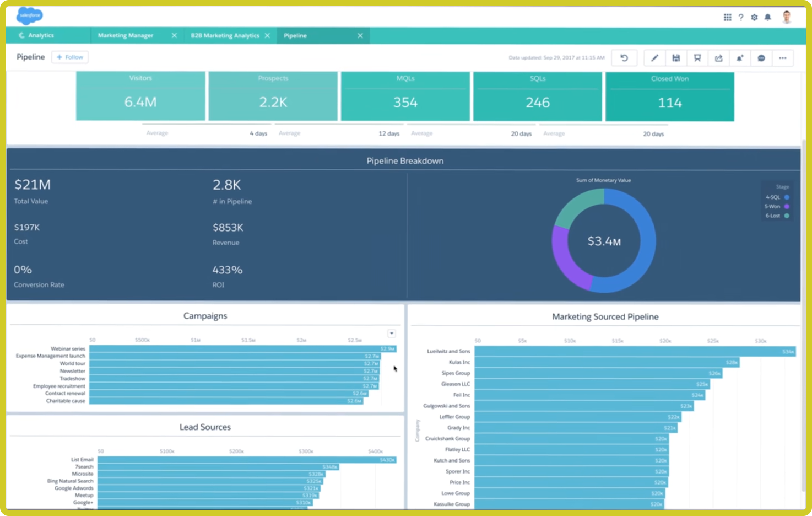Open the help question mark icon
Image resolution: width=812 pixels, height=516 pixels.
(741, 17)
